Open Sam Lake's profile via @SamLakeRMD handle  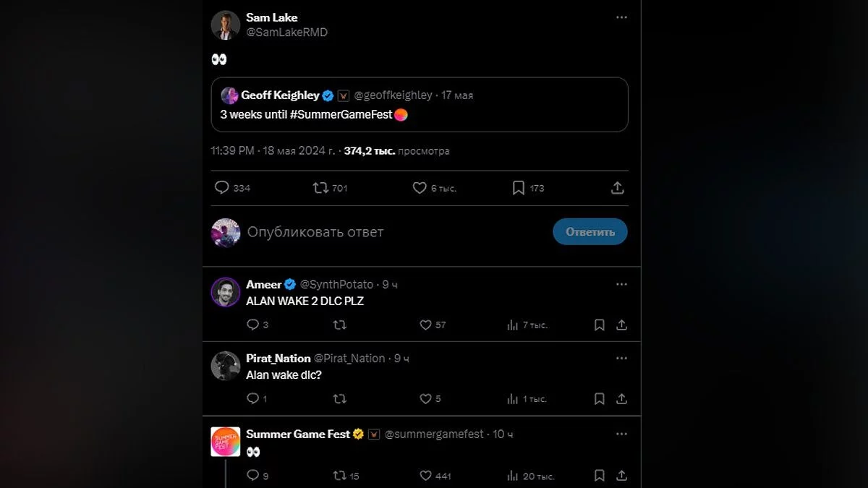(x=286, y=33)
